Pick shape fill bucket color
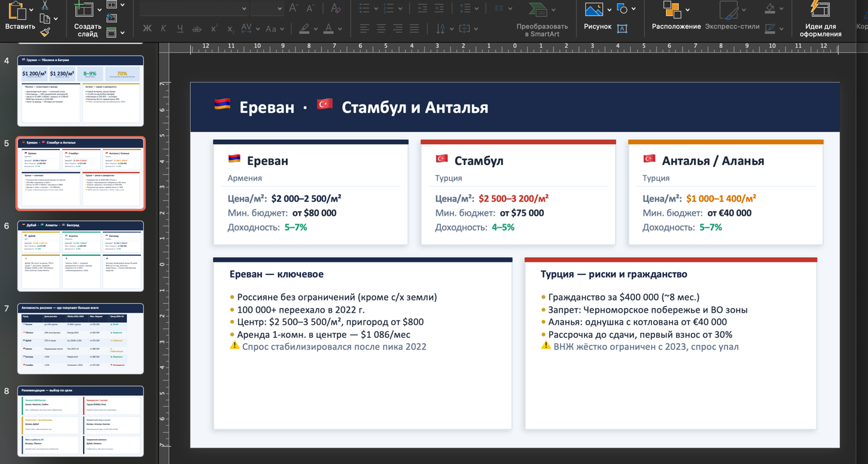The width and height of the screenshot is (868, 464). (770, 8)
